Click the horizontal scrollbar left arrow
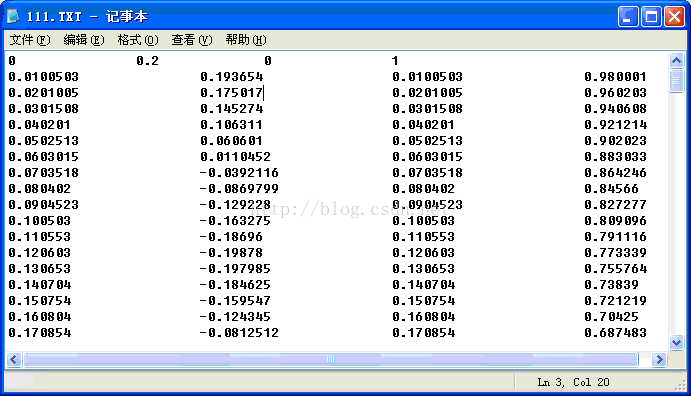 14,360
